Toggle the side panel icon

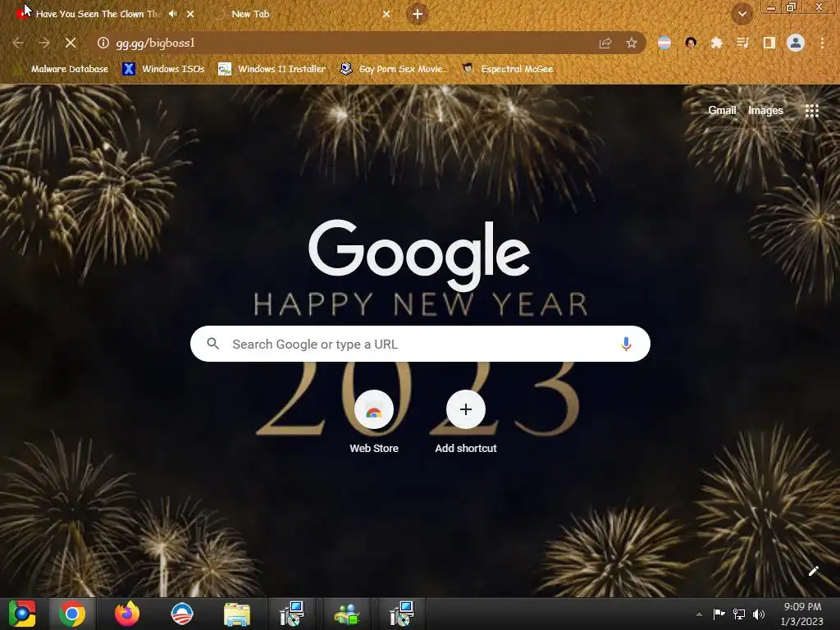pos(769,43)
